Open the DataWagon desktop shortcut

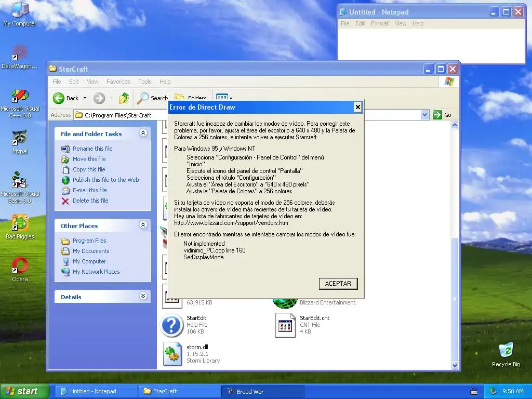(x=20, y=56)
